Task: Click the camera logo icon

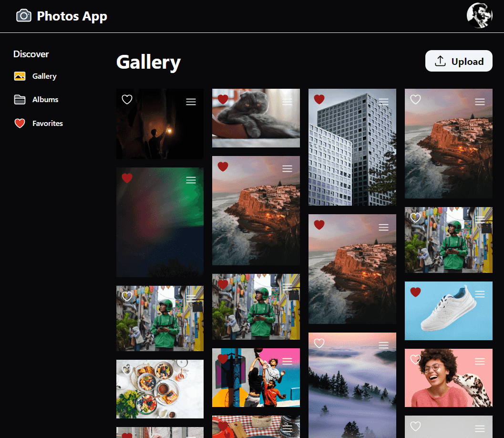Action: [x=24, y=15]
